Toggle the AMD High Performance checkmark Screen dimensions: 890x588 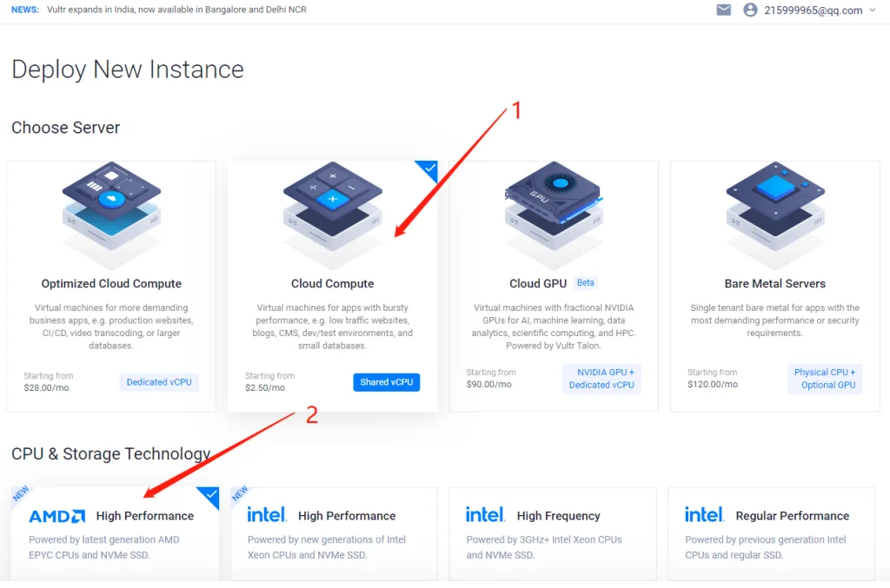point(210,495)
